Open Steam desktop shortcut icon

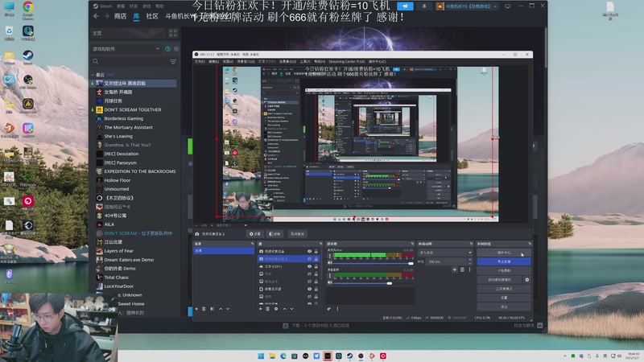[x=28, y=56]
